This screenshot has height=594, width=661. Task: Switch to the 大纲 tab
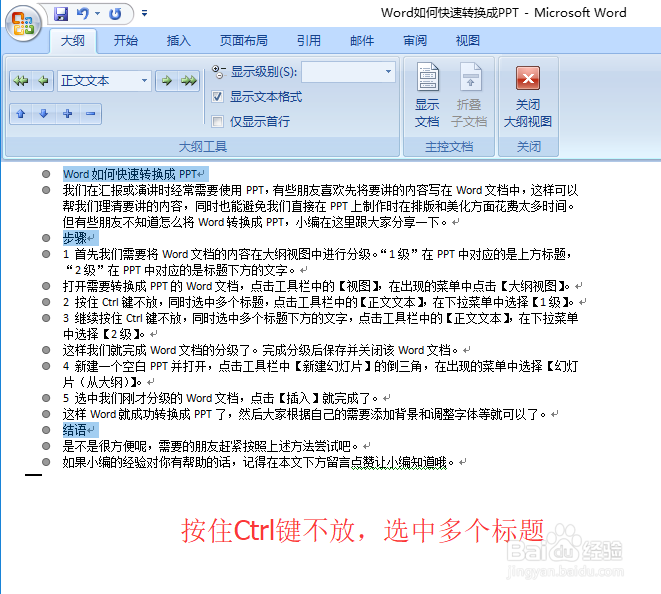click(x=73, y=40)
